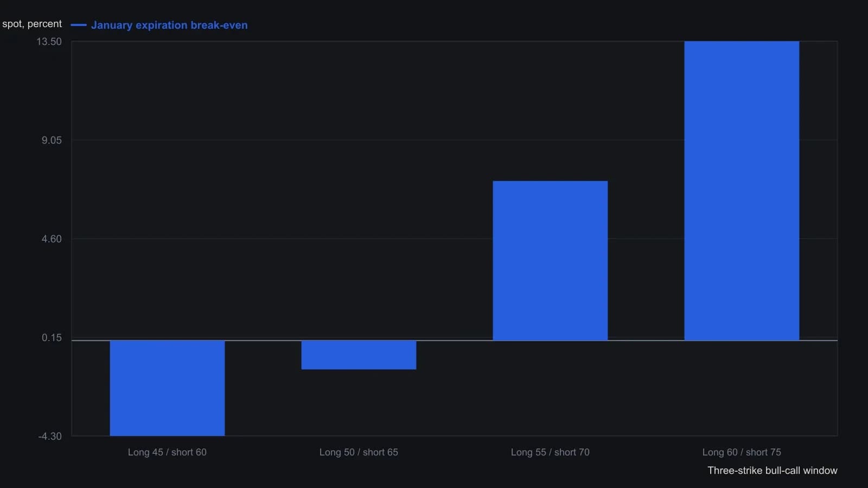This screenshot has height=488, width=868.
Task: Click the 'spot, percent' axis title
Action: (32, 24)
